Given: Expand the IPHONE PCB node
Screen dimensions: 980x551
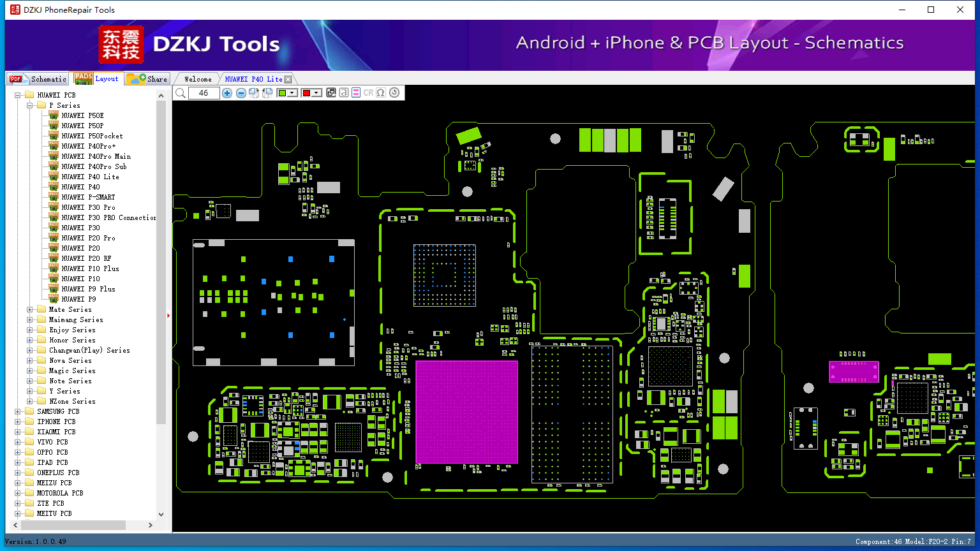Looking at the screenshot, I should coord(18,422).
